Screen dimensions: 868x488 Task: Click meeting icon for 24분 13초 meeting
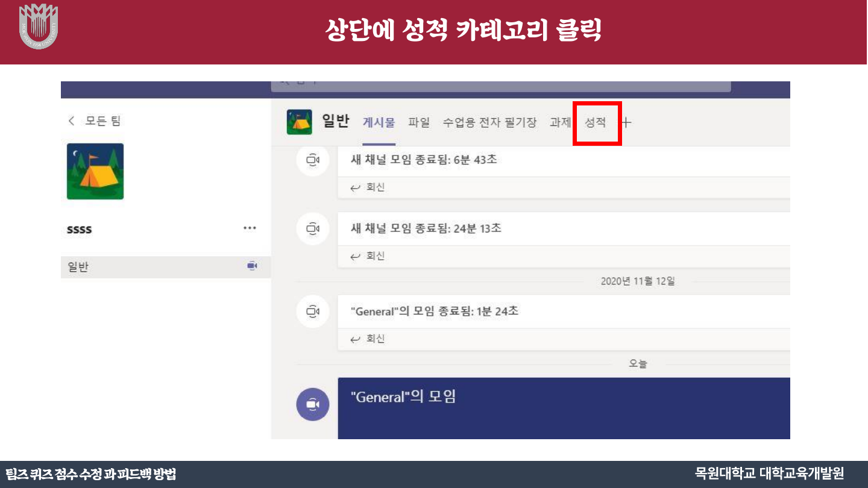312,229
